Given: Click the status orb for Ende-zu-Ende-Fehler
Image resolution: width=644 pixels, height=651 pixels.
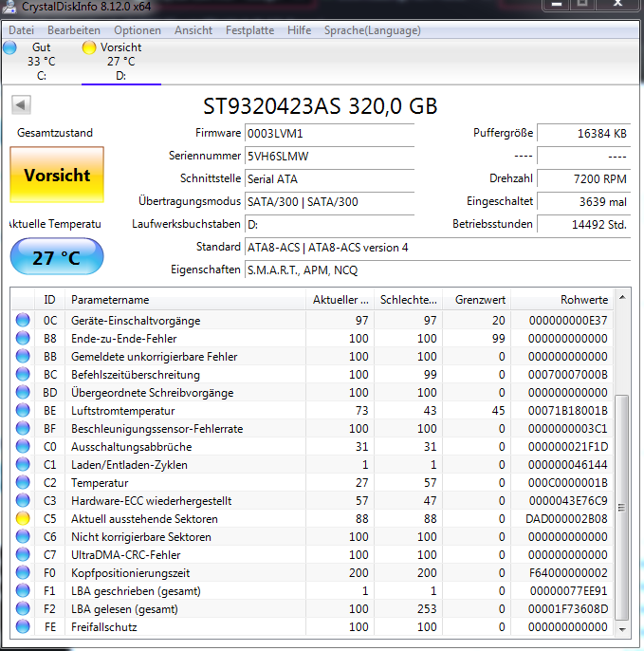Looking at the screenshot, I should pyautogui.click(x=23, y=338).
